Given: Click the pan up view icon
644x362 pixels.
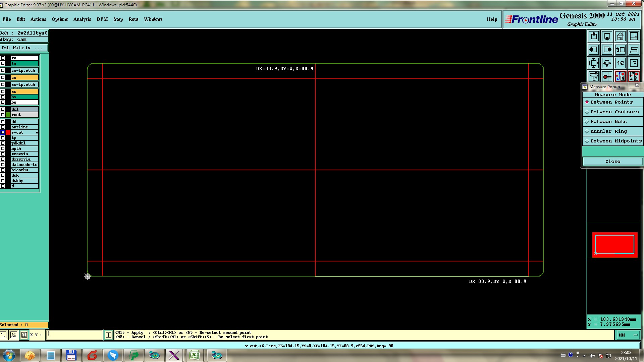Looking at the screenshot, I should pos(593,36).
